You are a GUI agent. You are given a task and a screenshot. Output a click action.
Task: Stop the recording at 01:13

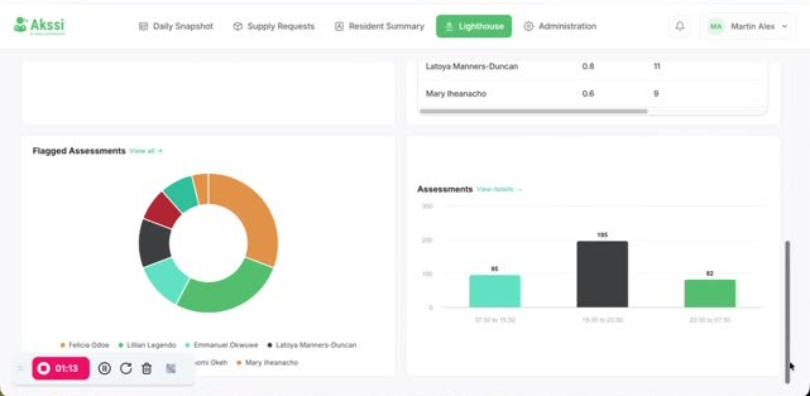pos(61,368)
